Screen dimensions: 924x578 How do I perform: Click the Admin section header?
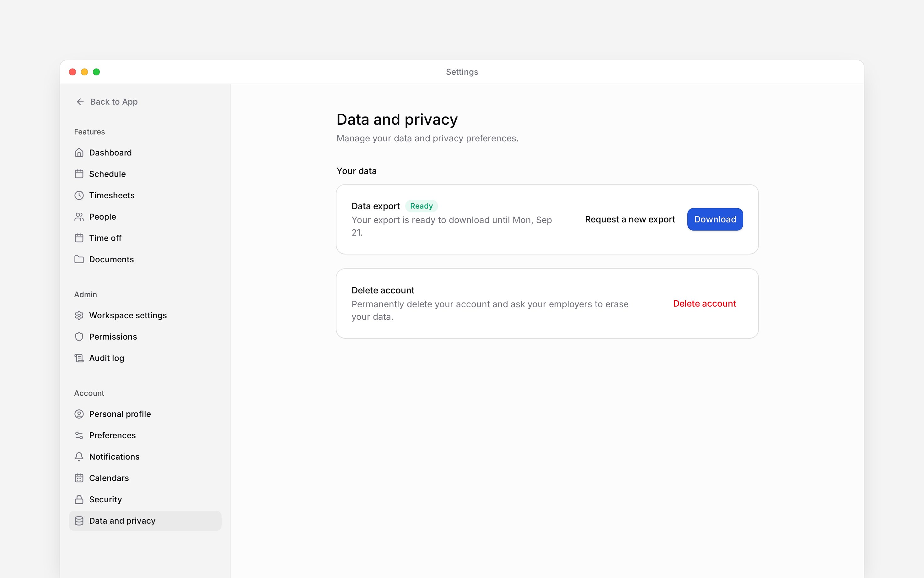point(86,295)
